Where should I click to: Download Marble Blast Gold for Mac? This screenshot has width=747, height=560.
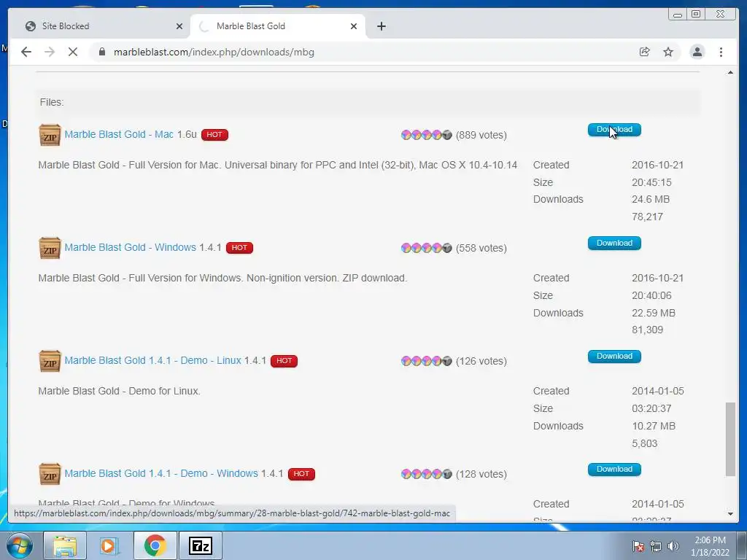(x=614, y=130)
